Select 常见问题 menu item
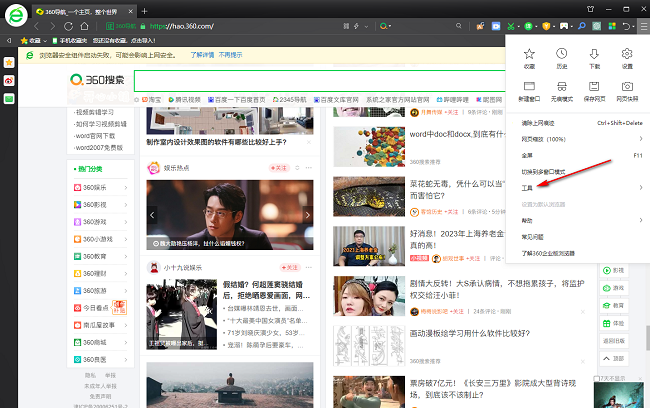The height and width of the screenshot is (408, 650). point(578,237)
